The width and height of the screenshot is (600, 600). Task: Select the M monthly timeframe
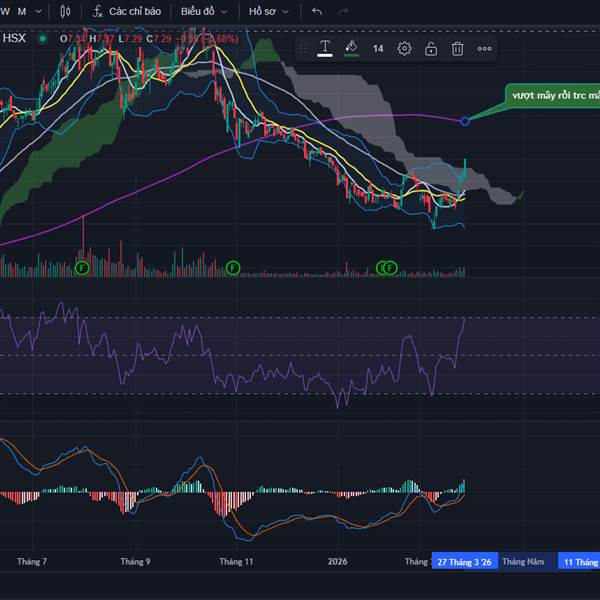[22, 11]
